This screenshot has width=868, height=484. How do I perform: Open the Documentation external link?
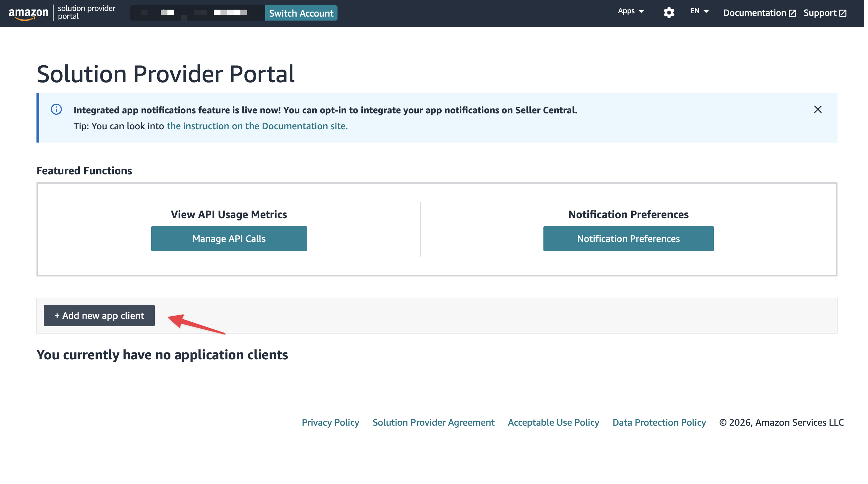coord(760,13)
